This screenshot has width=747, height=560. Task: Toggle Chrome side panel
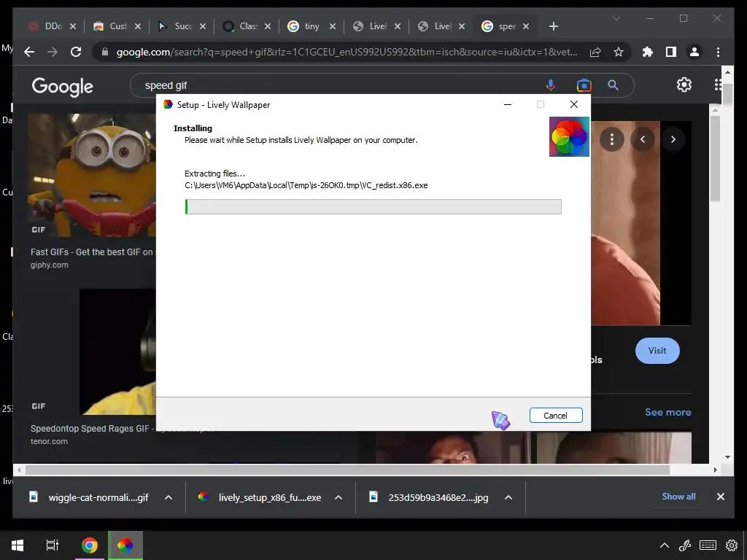pyautogui.click(x=671, y=52)
